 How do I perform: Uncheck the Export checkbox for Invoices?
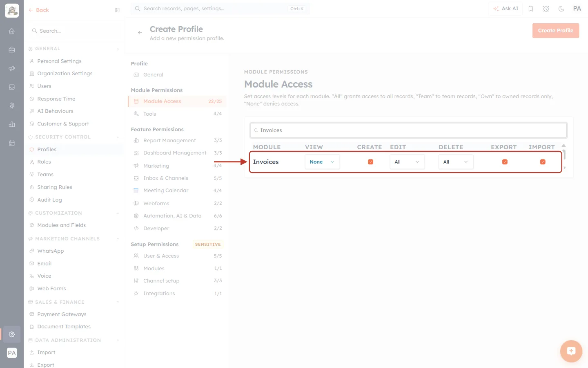[505, 162]
